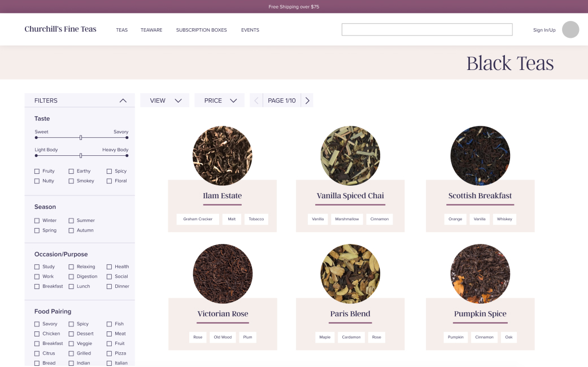Check the Chicken food pairing checkbox
Viewport: 588px width, 367px height.
pos(37,334)
